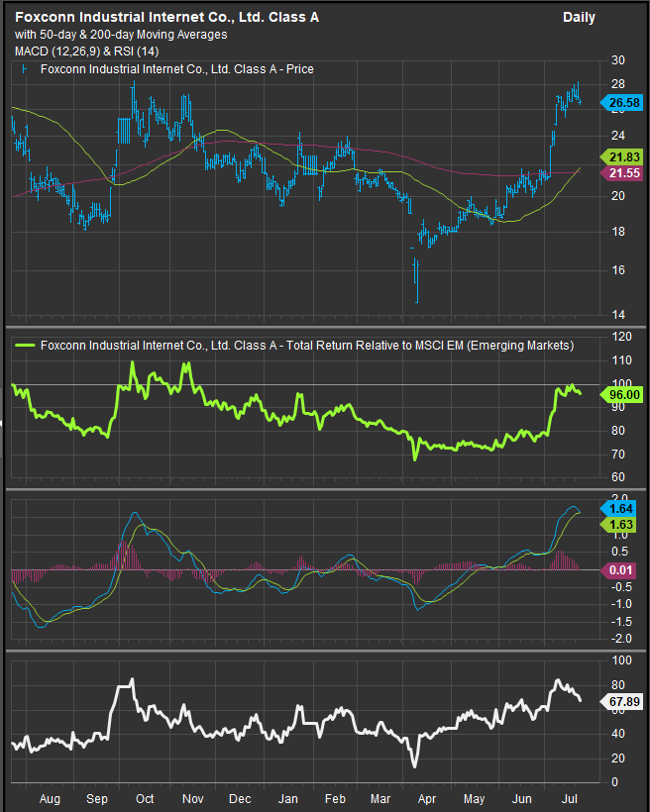Click the candlestick icon beside Price legend
Screen dimensions: 650x812
[24, 69]
